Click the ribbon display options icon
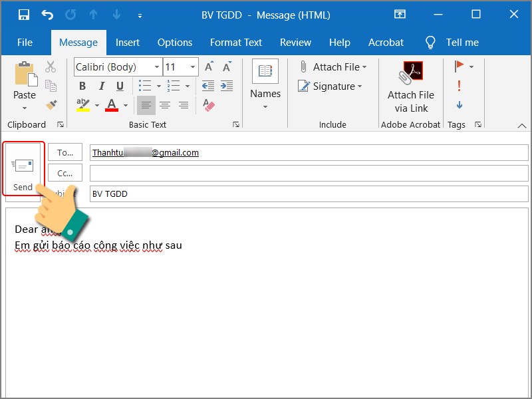This screenshot has width=532, height=399. click(x=400, y=14)
